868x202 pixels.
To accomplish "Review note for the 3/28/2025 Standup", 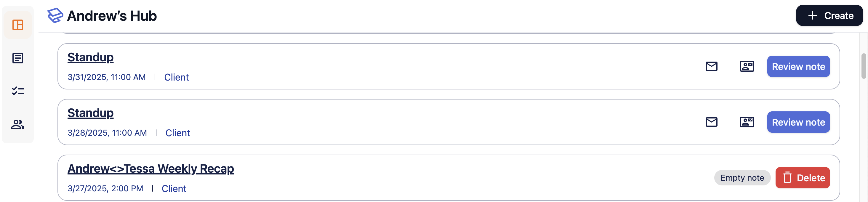I will click(x=798, y=122).
